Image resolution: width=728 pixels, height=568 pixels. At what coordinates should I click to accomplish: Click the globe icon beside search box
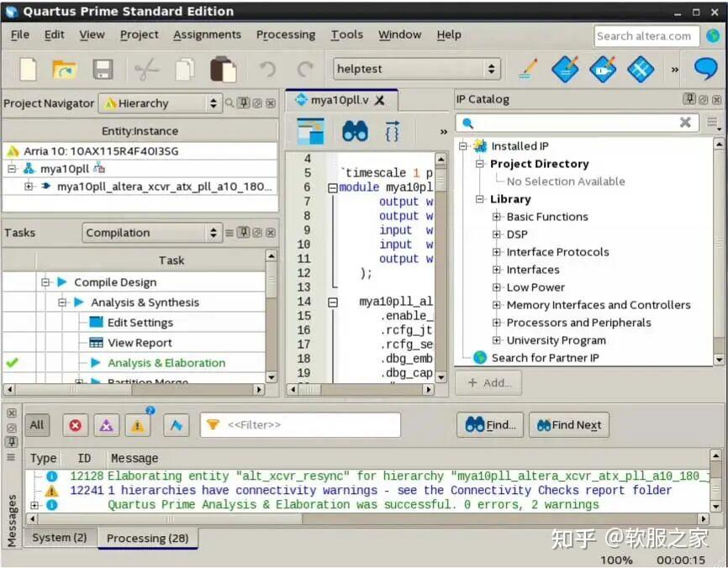pos(713,36)
